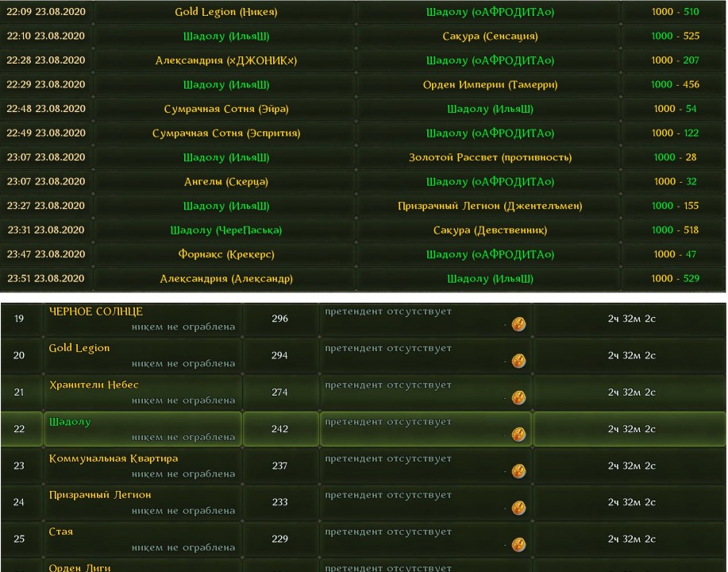Select Сакура (Сенсация) in battle log
Image resolution: width=728 pixels, height=572 pixels.
pyautogui.click(x=490, y=37)
